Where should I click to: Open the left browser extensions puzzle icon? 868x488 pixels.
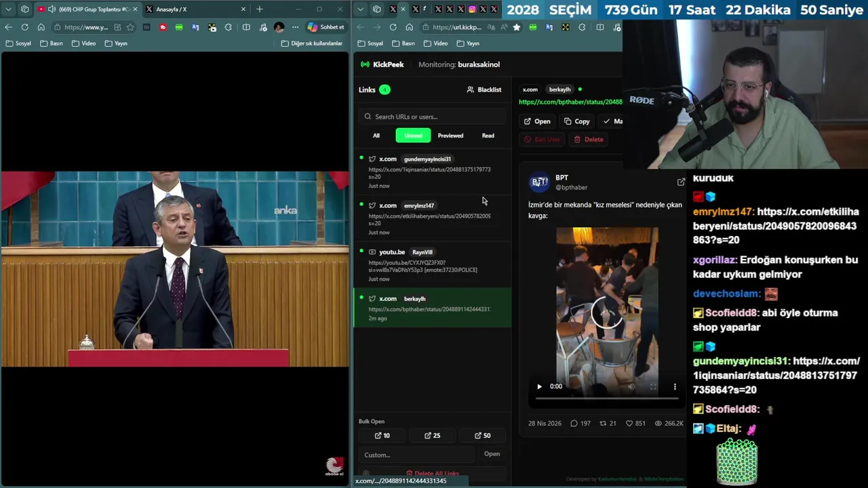tap(229, 27)
